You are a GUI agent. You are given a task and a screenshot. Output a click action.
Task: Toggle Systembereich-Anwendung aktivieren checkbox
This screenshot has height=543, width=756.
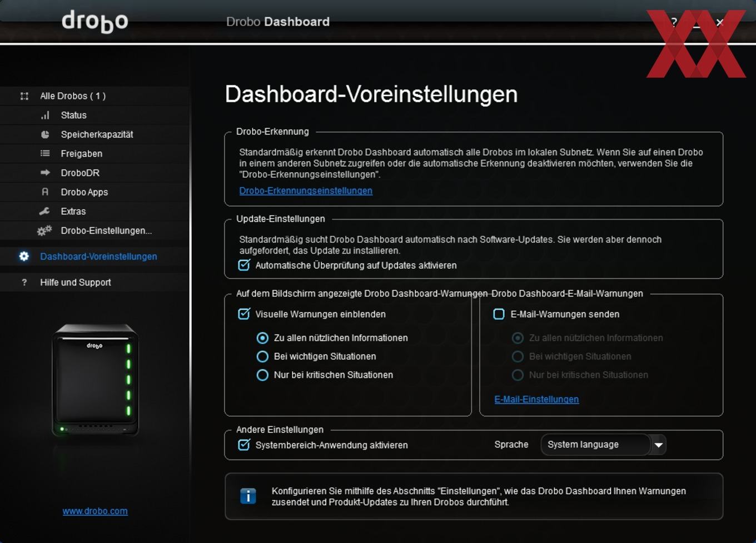244,445
